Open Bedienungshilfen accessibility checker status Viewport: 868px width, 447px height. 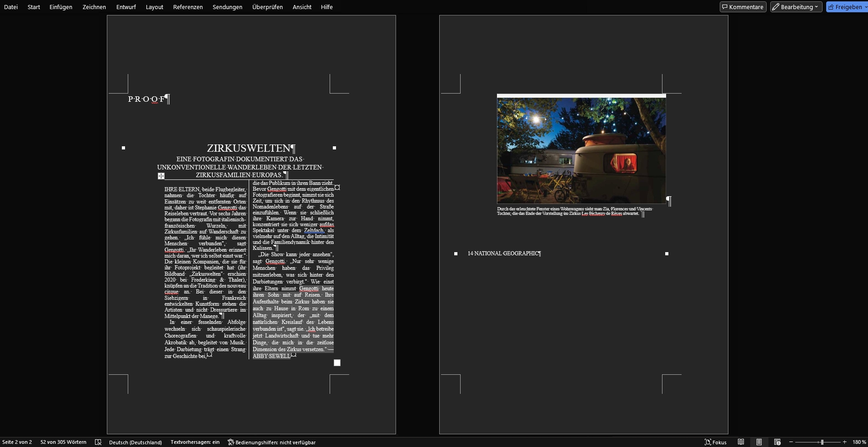pos(271,442)
